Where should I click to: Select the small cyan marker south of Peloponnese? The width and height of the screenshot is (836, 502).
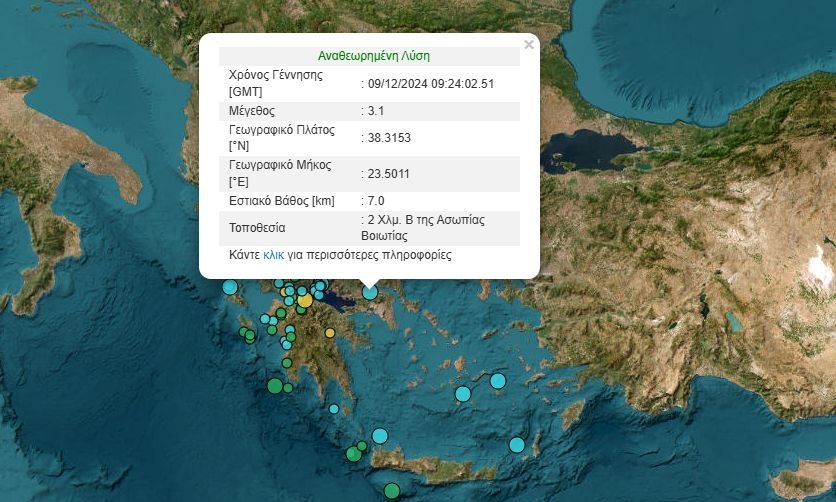(x=334, y=408)
